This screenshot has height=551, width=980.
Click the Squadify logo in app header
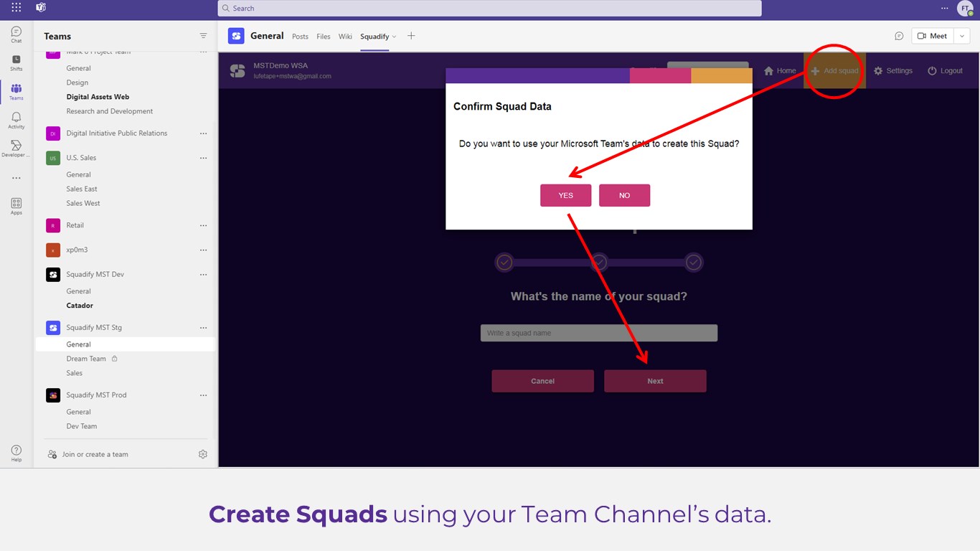click(x=237, y=70)
